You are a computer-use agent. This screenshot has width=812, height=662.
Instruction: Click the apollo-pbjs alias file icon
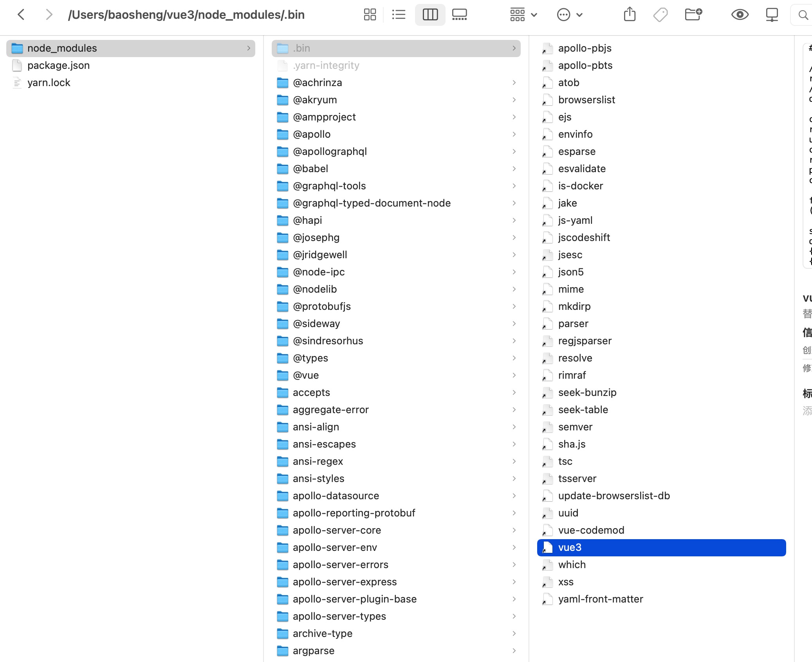(x=547, y=48)
